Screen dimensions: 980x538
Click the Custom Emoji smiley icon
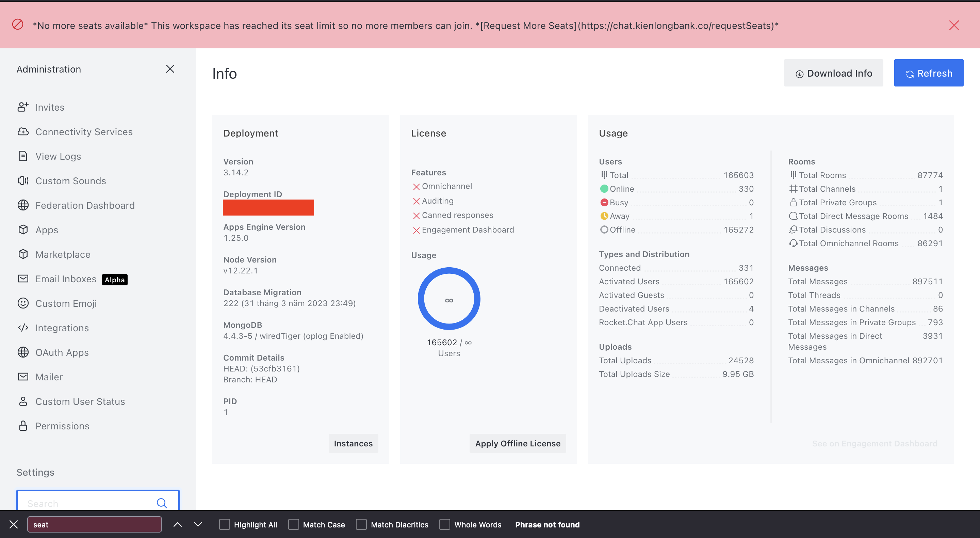[23, 303]
